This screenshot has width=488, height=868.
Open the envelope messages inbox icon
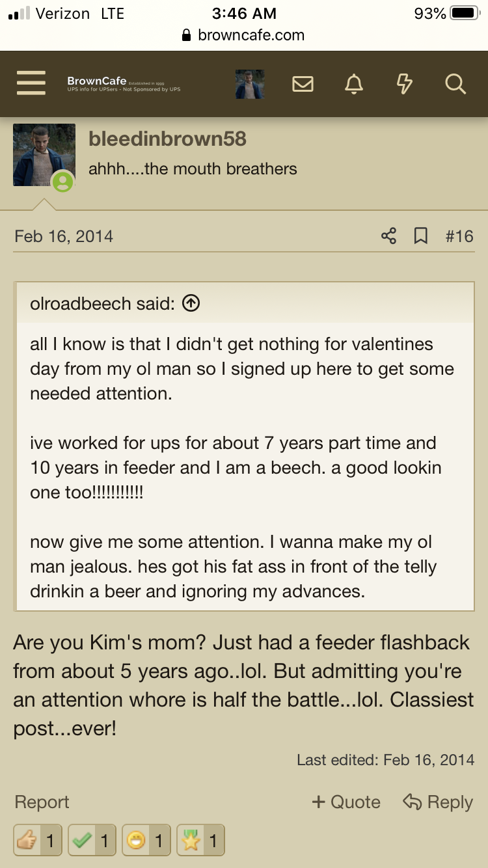pos(303,84)
